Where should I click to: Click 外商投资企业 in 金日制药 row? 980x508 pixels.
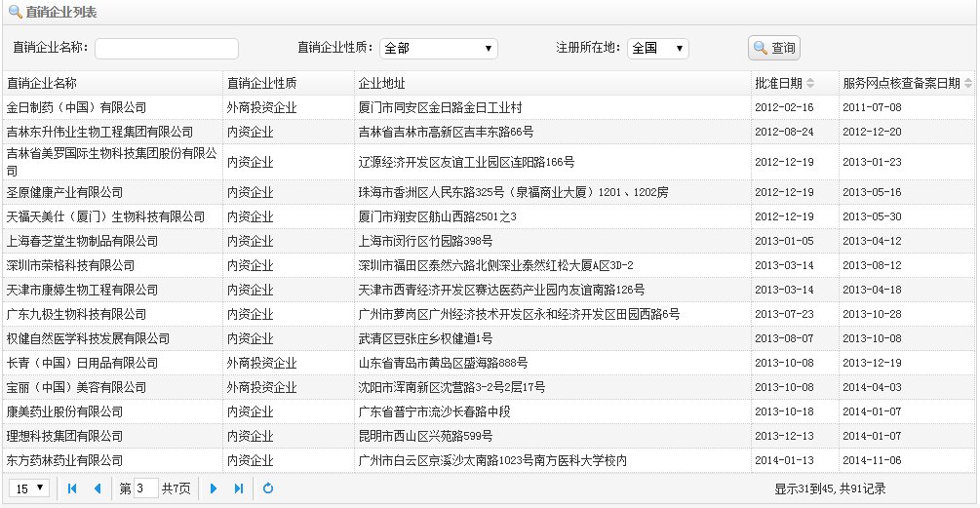pyautogui.click(x=262, y=107)
